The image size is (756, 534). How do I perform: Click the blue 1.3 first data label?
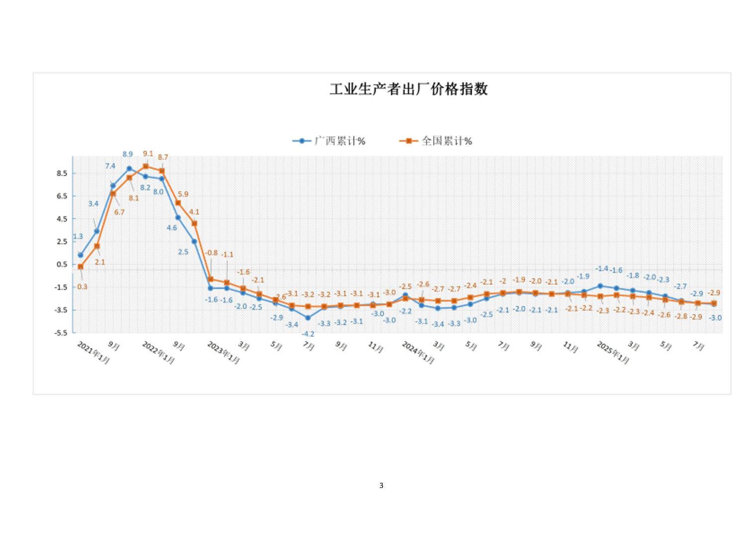[x=78, y=237]
